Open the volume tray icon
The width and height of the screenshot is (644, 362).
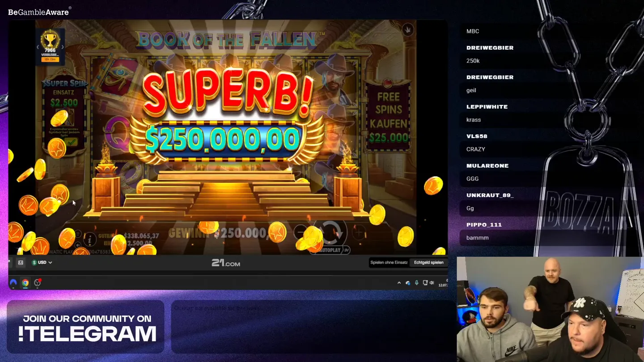coord(432,283)
